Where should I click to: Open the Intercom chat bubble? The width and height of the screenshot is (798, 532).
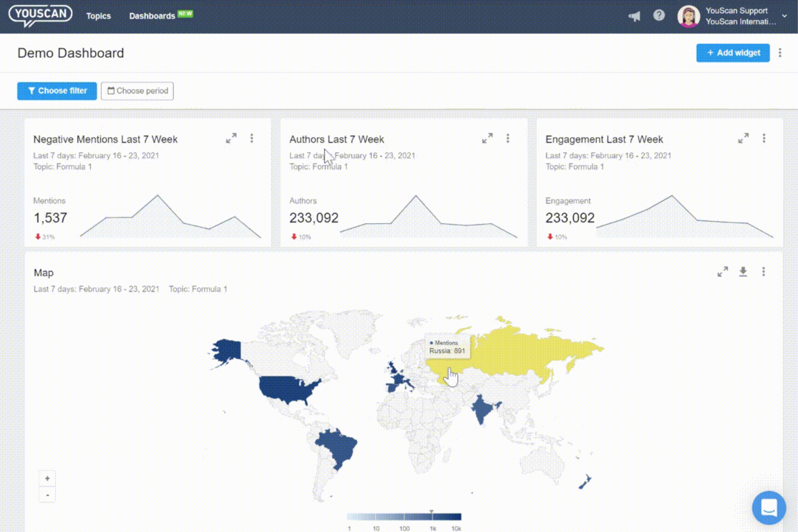tap(769, 507)
